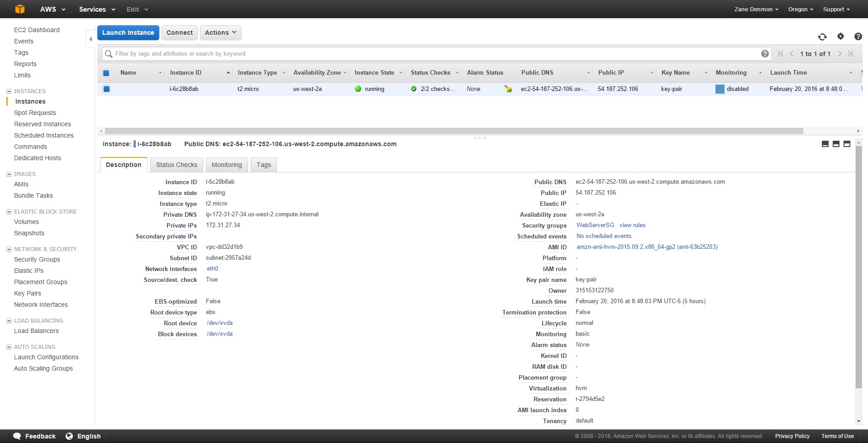868x443 pixels.
Task: Collapse the NETWORK & SECURITY section
Action: tap(9, 249)
